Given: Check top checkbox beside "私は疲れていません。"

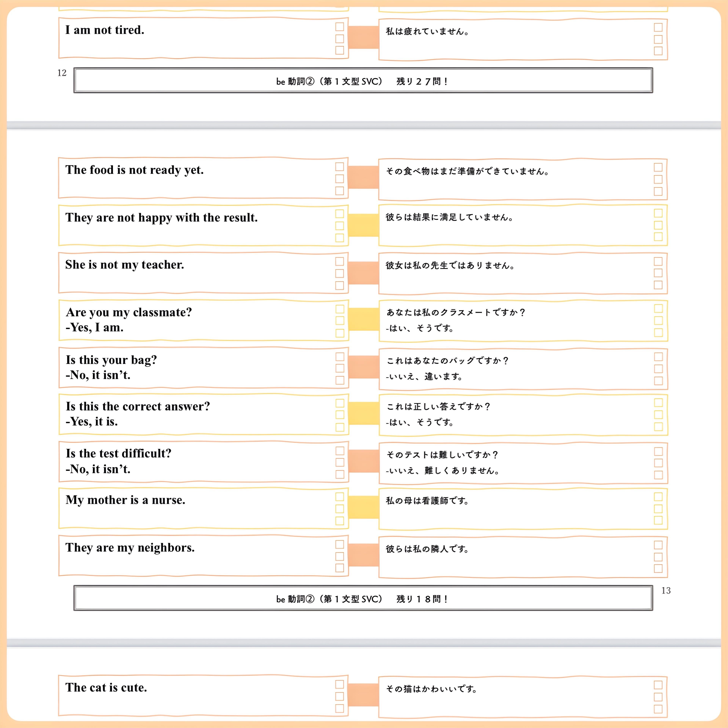Looking at the screenshot, I should [x=658, y=27].
